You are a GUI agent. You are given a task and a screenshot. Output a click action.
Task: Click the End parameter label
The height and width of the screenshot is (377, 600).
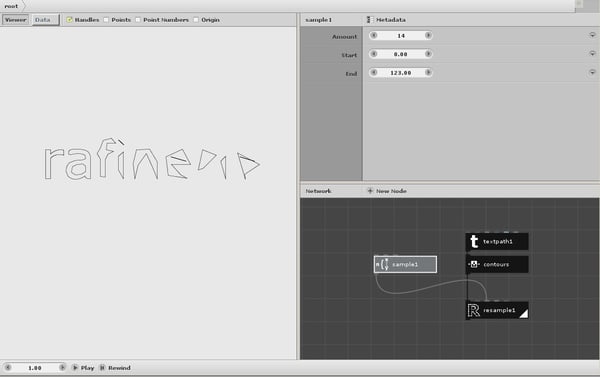coord(351,74)
